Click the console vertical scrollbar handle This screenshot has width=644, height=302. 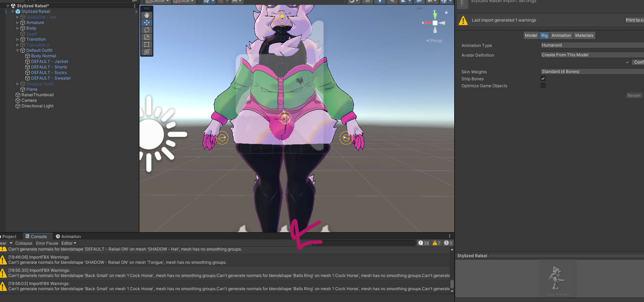click(x=452, y=284)
